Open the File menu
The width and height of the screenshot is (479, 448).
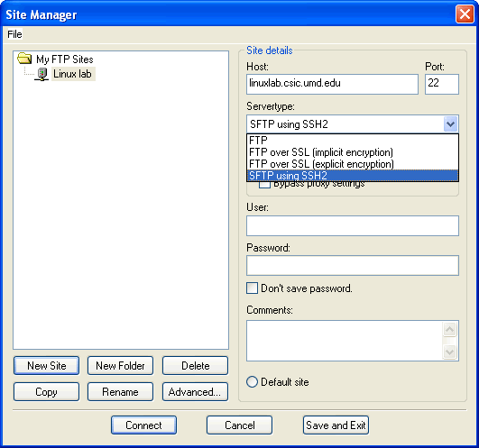click(x=14, y=34)
